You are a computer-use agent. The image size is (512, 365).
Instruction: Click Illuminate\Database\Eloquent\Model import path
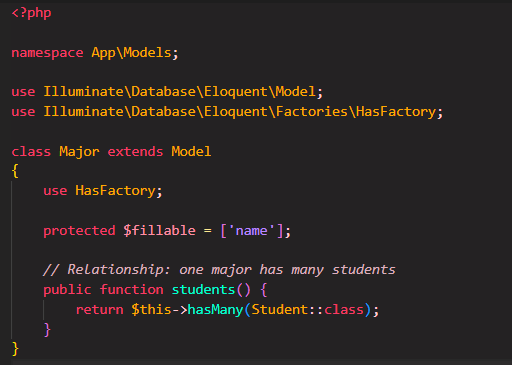(180, 92)
